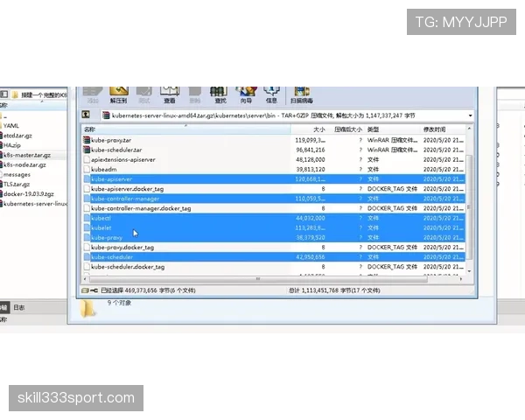
Task: Click the WinRAR type cell of kube-proxy.tar
Action: pos(392,140)
